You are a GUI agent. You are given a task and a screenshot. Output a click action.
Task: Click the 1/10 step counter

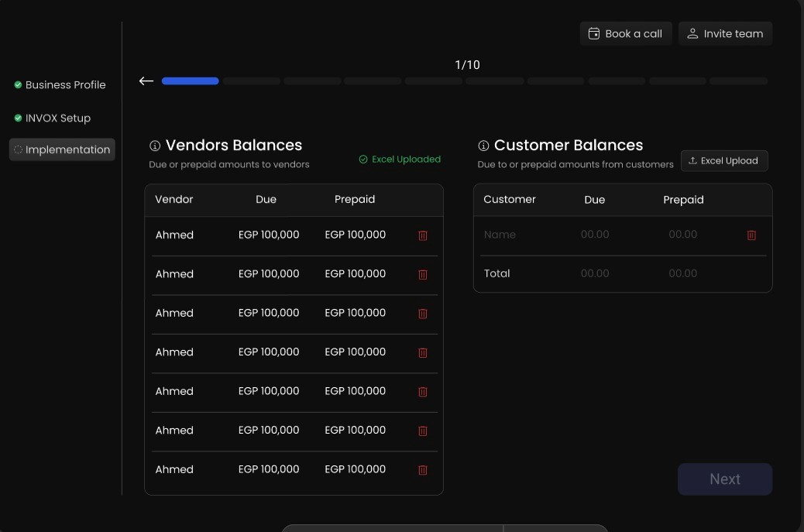[x=467, y=64]
